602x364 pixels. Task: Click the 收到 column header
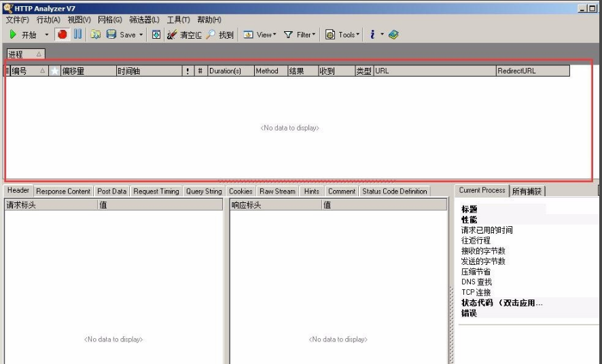337,71
